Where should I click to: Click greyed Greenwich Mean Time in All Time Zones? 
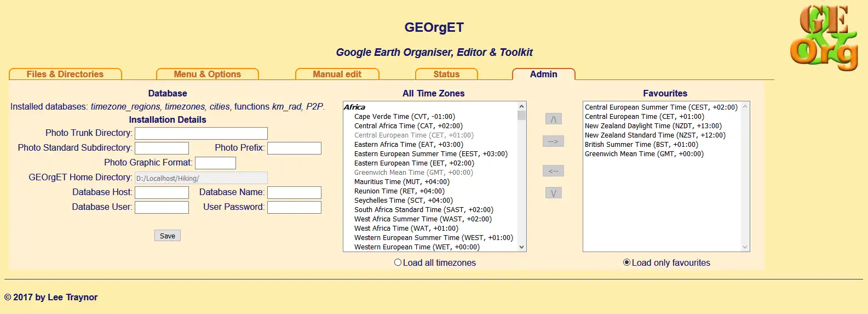coord(413,173)
